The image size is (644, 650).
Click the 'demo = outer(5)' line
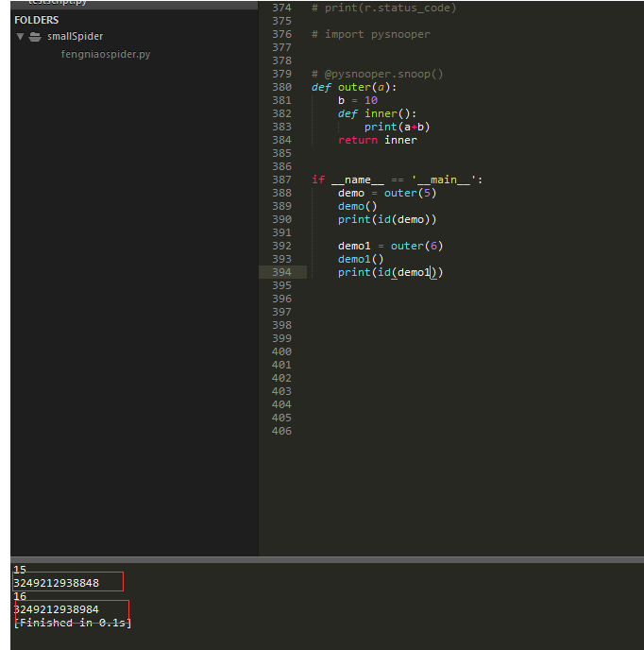tap(387, 193)
